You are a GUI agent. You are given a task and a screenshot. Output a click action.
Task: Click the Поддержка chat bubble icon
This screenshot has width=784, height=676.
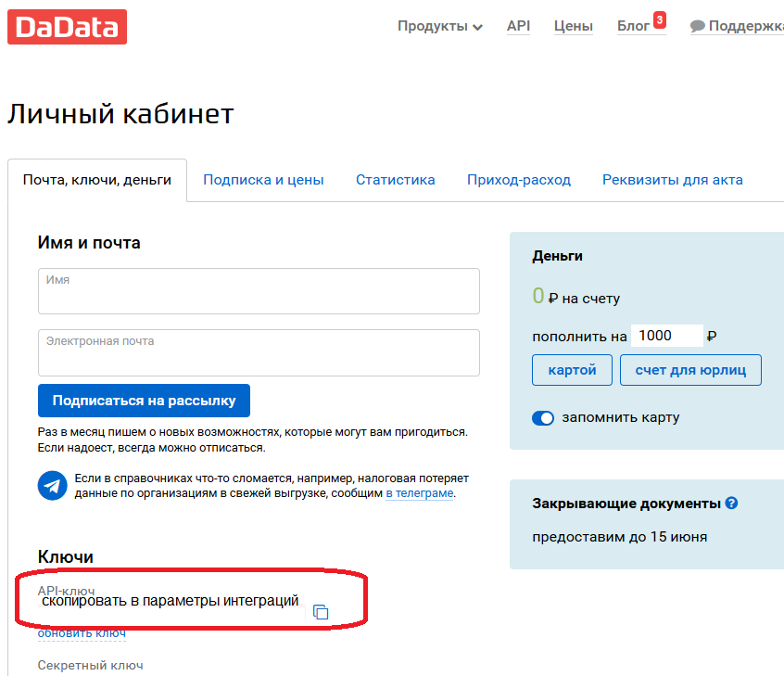[697, 27]
